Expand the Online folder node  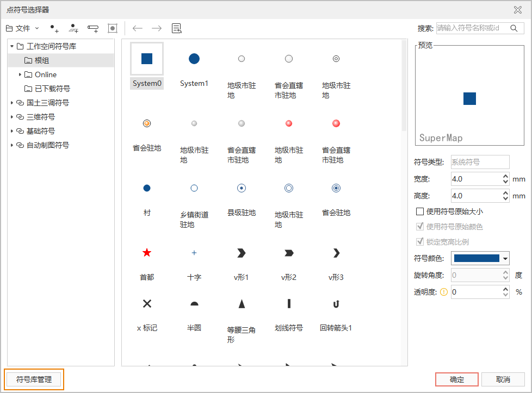point(20,74)
